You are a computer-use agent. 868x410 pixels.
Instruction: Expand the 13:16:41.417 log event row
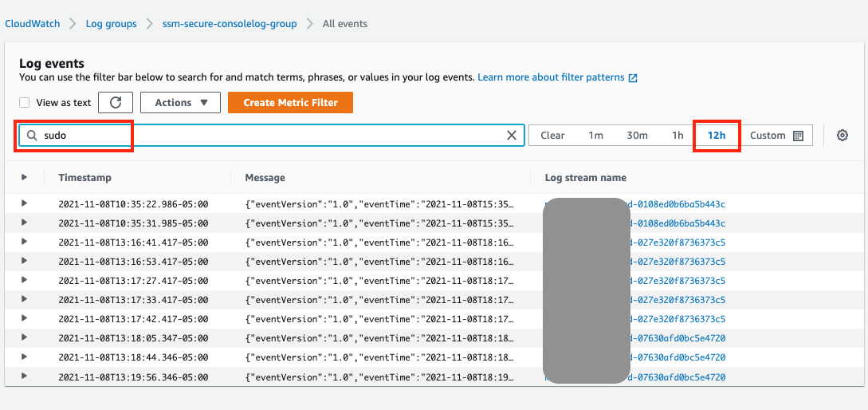tap(24, 242)
